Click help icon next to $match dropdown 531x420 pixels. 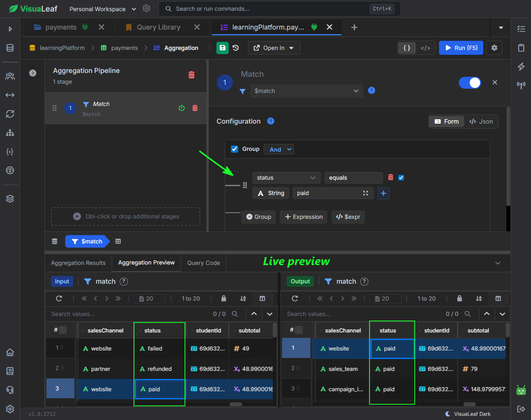[371, 91]
